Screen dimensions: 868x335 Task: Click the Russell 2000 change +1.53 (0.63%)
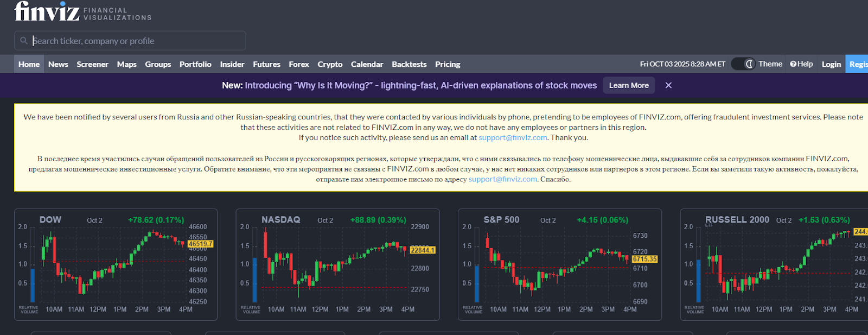click(824, 220)
